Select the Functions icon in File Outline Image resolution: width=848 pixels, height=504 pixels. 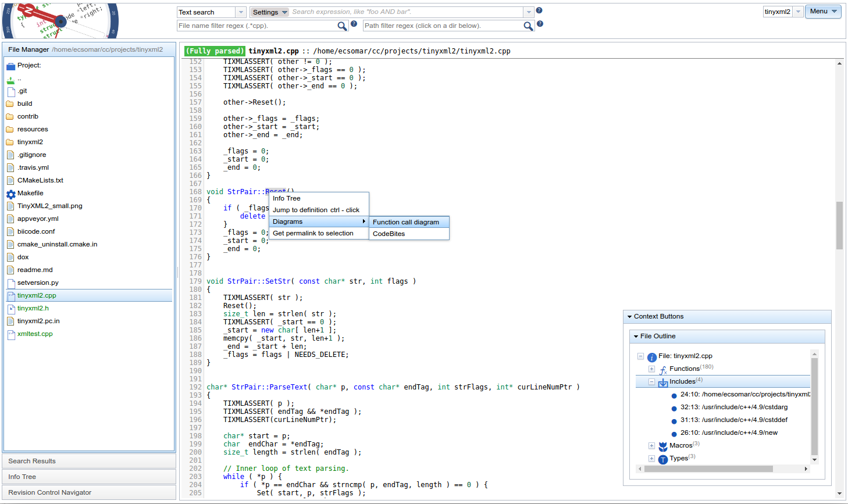664,369
